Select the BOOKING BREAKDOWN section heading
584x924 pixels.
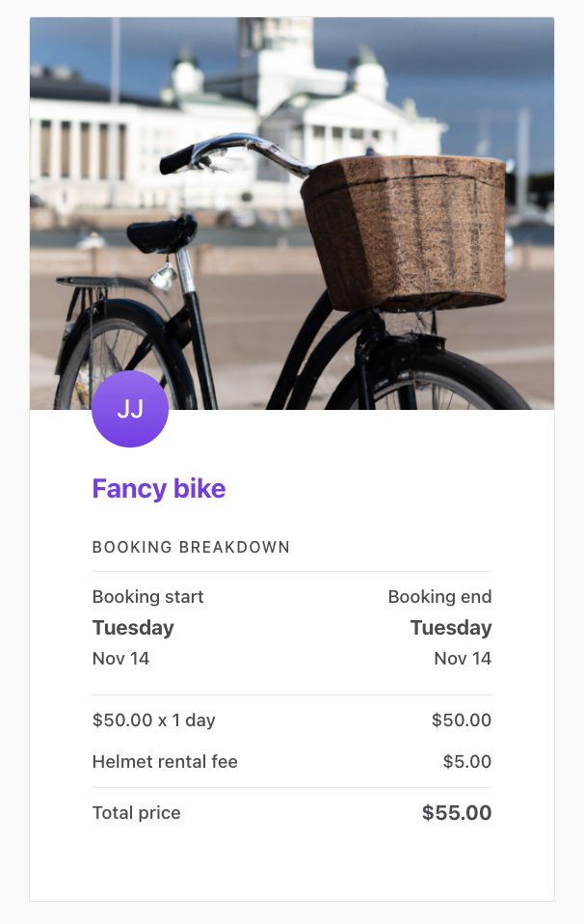coord(190,547)
